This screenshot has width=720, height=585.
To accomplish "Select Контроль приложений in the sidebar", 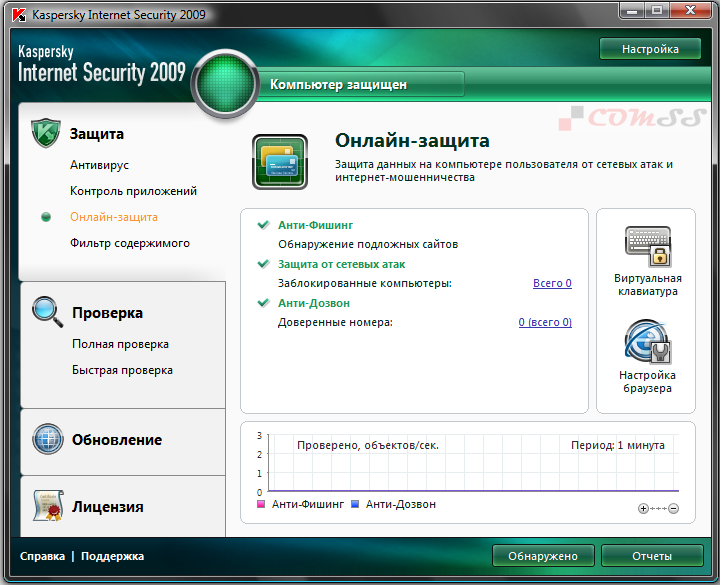I will click(133, 191).
